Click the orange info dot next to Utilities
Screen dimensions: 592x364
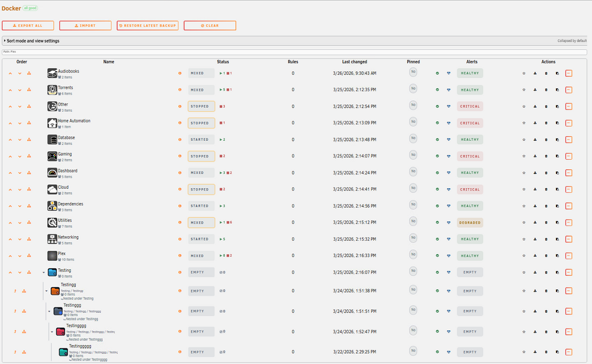[x=180, y=223]
